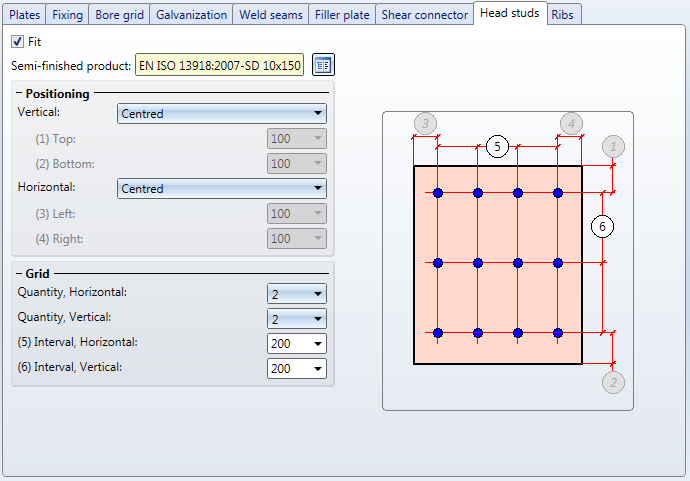The width and height of the screenshot is (690, 481).
Task: Click circled number 4 in diagram
Action: tap(571, 124)
